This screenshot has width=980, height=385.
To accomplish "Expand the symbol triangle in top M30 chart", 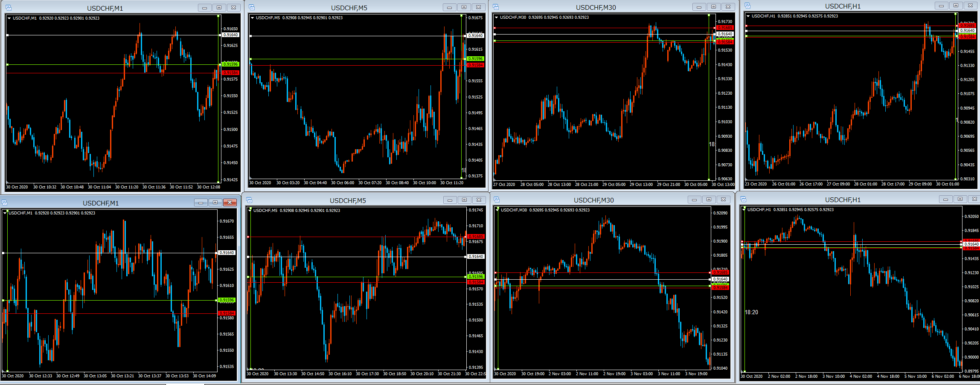I will click(497, 17).
